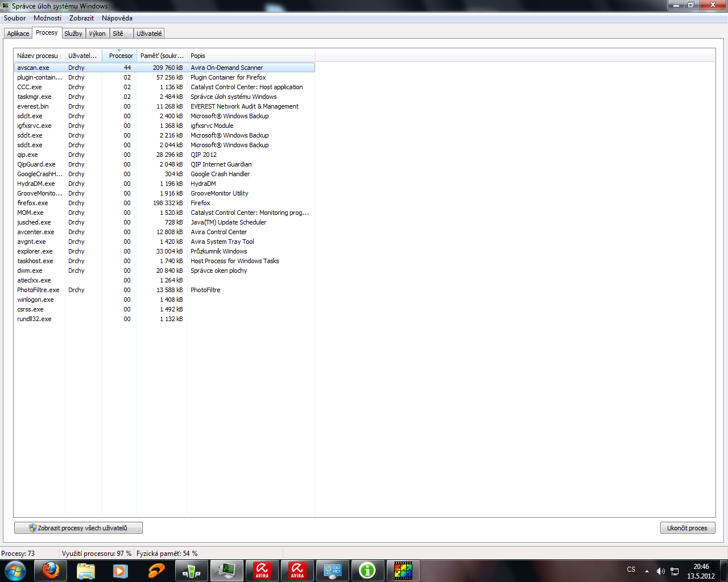The image size is (728, 582).
Task: Sort by the Název procesu column header
Action: tap(39, 56)
